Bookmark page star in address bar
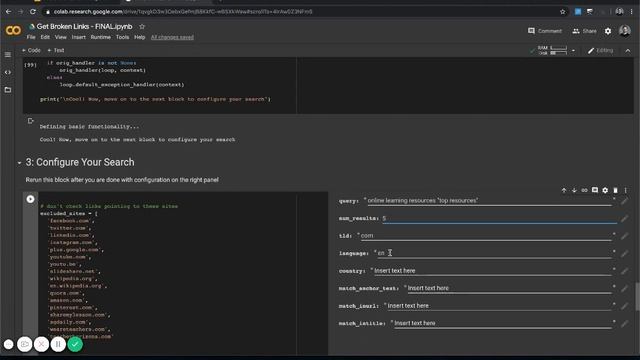Screen dimensions: 640x360 [x=563, y=12]
